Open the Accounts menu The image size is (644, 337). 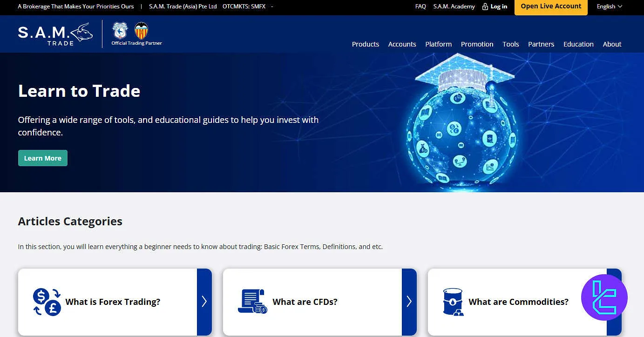402,44
